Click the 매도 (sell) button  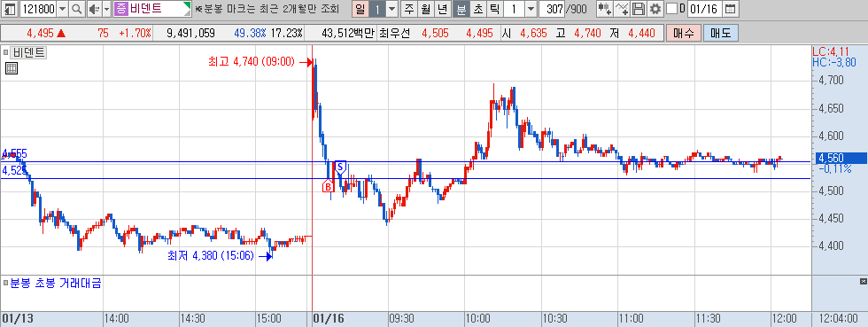coord(720,34)
